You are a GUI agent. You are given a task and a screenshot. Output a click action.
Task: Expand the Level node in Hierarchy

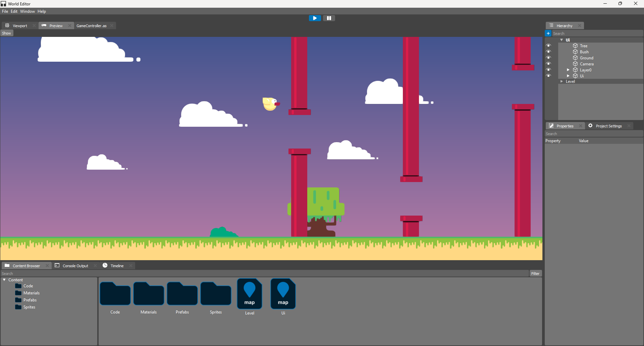[x=561, y=81]
